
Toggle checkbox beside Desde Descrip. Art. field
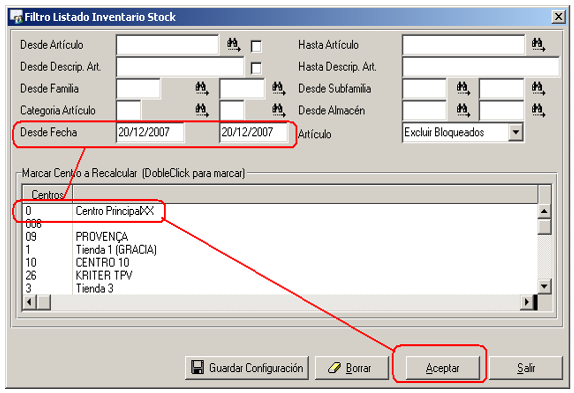click(256, 68)
